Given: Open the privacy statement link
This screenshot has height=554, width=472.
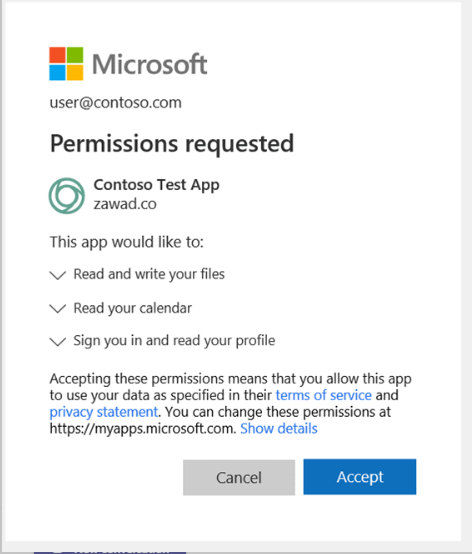Looking at the screenshot, I should [104, 412].
